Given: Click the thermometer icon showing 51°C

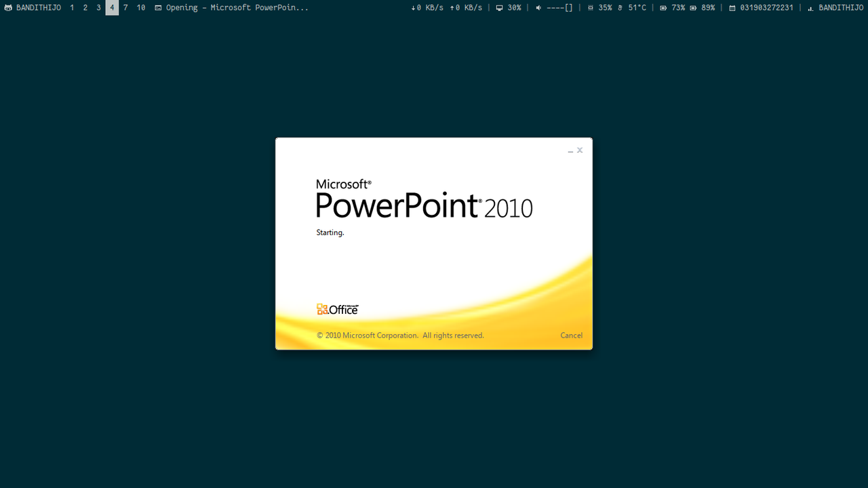Looking at the screenshot, I should click(620, 7).
